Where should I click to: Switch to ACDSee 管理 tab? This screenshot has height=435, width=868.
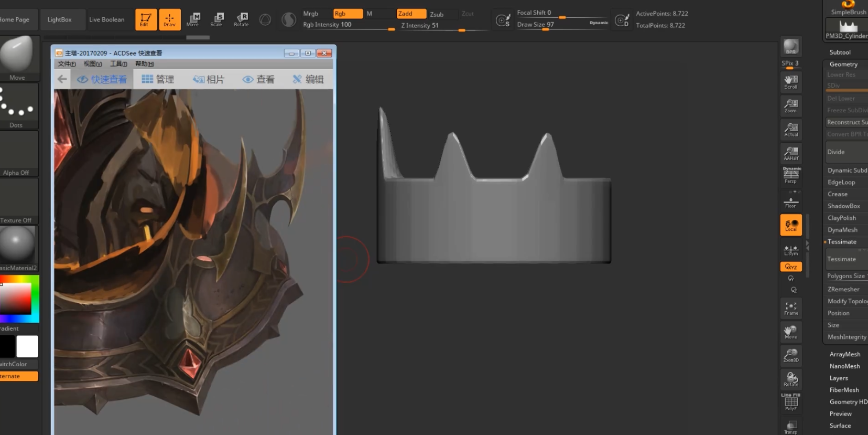click(x=158, y=79)
